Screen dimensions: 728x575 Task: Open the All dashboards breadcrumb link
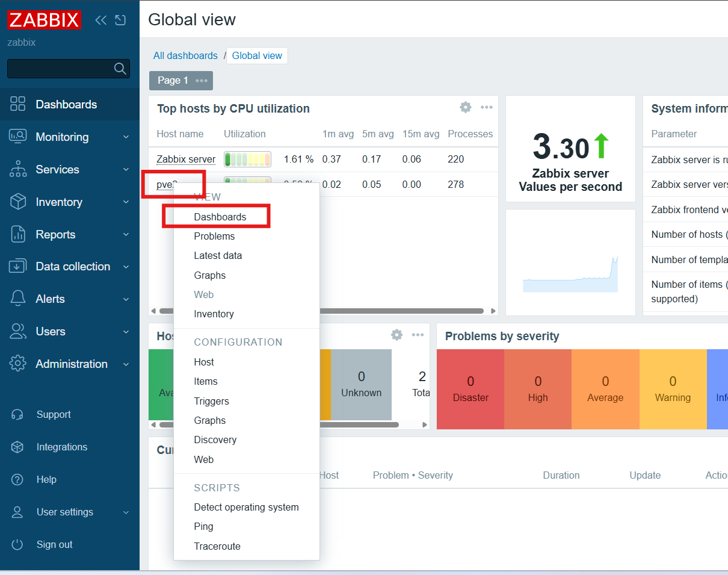pos(185,55)
